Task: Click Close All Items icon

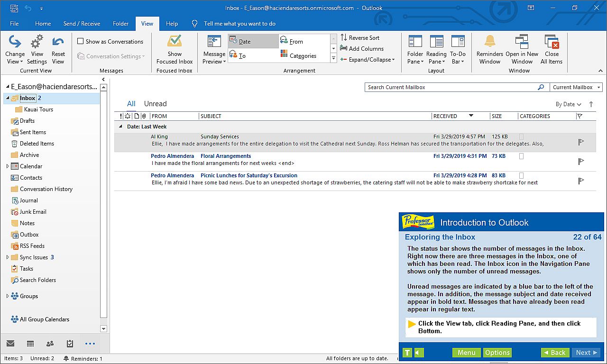Action: point(552,42)
